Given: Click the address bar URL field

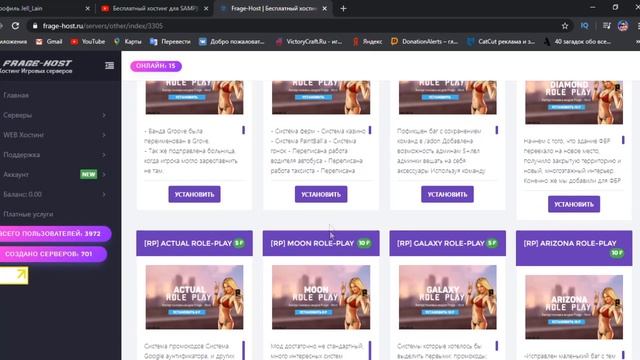Looking at the screenshot, I should coord(300,26).
